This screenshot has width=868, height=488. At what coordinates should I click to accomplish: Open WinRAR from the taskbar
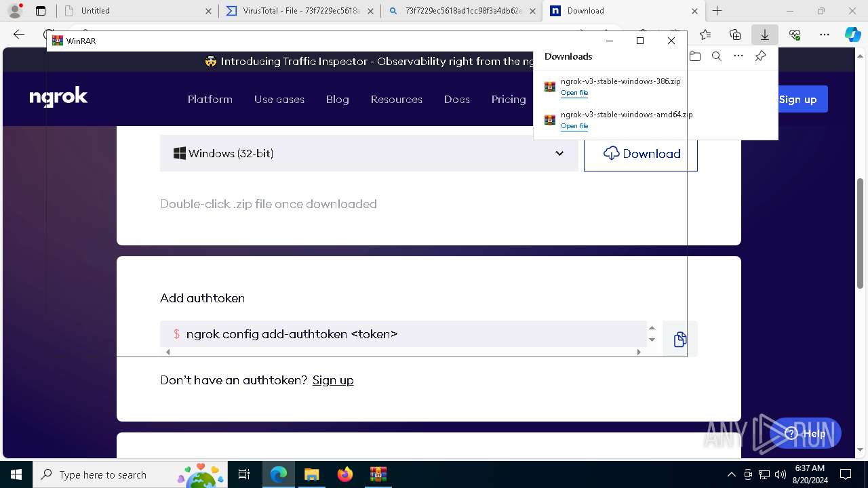(378, 474)
